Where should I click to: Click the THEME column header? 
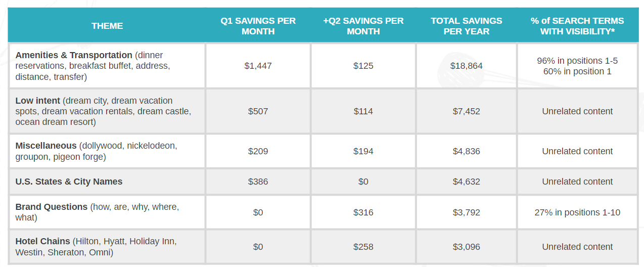point(107,26)
